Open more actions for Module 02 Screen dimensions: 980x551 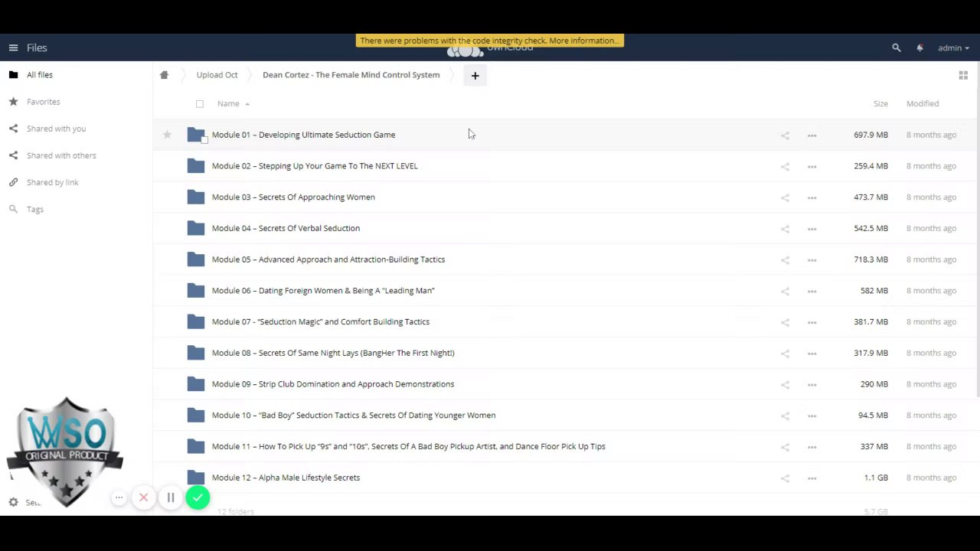pos(812,167)
